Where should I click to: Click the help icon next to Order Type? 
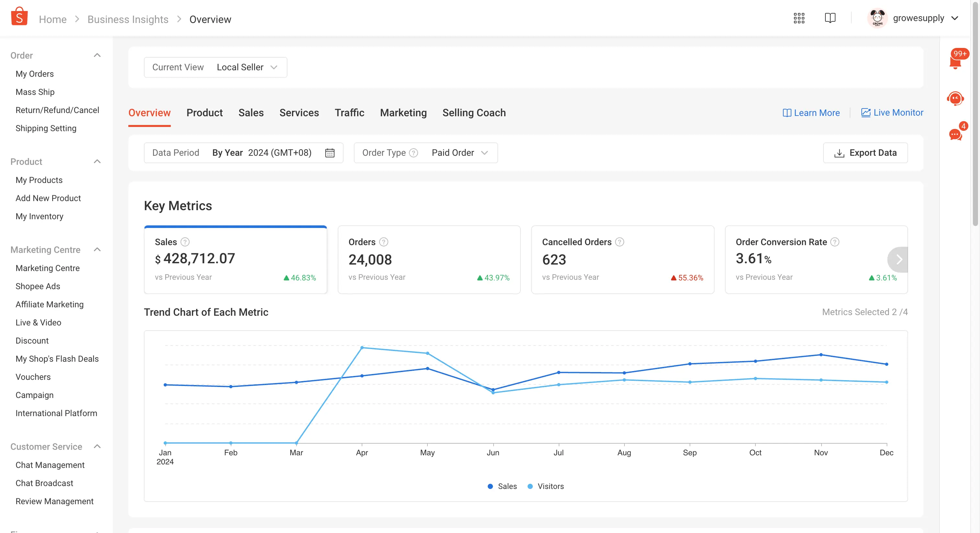[414, 153]
